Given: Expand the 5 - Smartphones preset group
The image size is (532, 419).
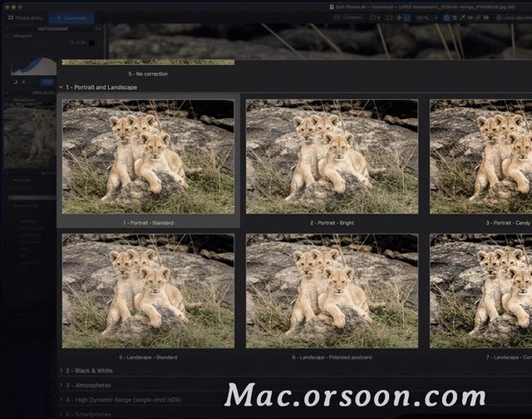Looking at the screenshot, I should (62, 415).
